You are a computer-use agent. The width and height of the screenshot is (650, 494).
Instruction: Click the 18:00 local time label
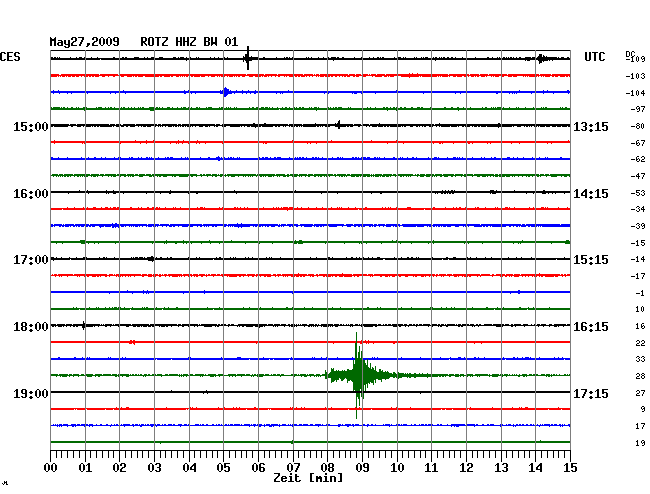click(x=31, y=327)
